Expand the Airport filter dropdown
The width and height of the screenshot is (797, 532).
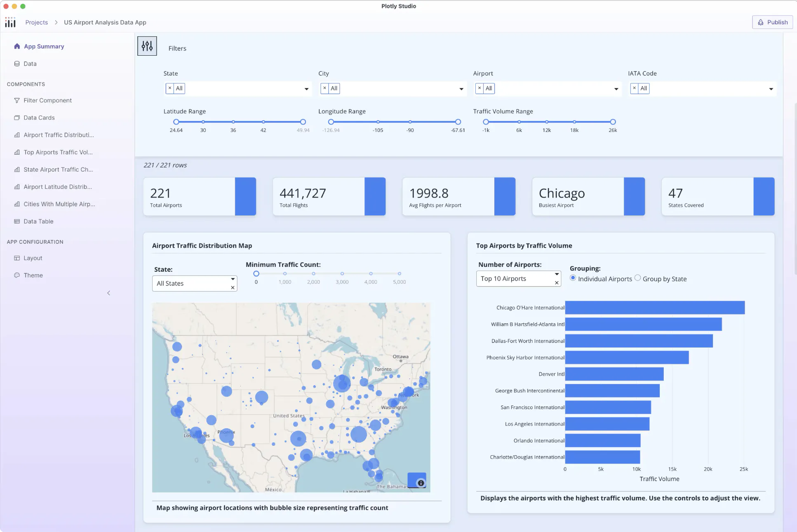click(x=616, y=89)
